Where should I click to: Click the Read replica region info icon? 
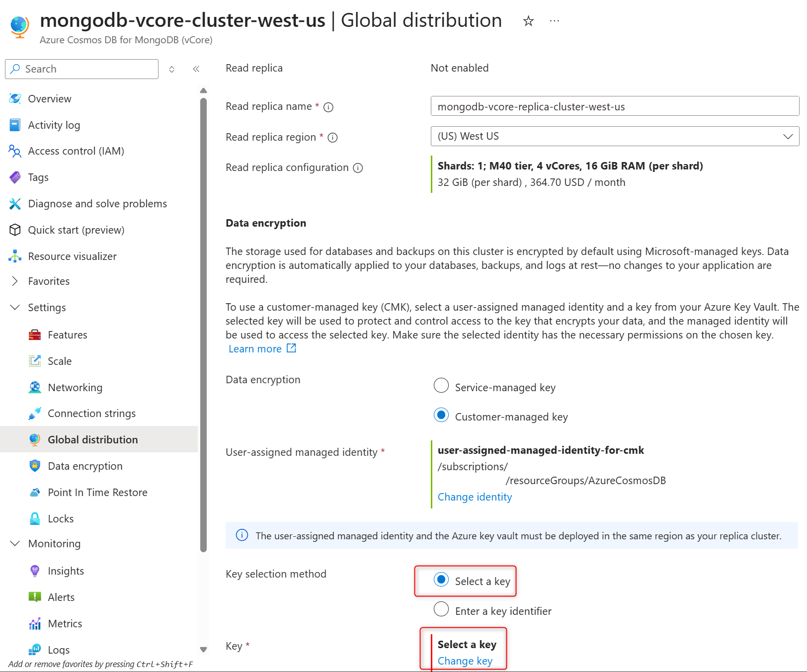point(333,138)
